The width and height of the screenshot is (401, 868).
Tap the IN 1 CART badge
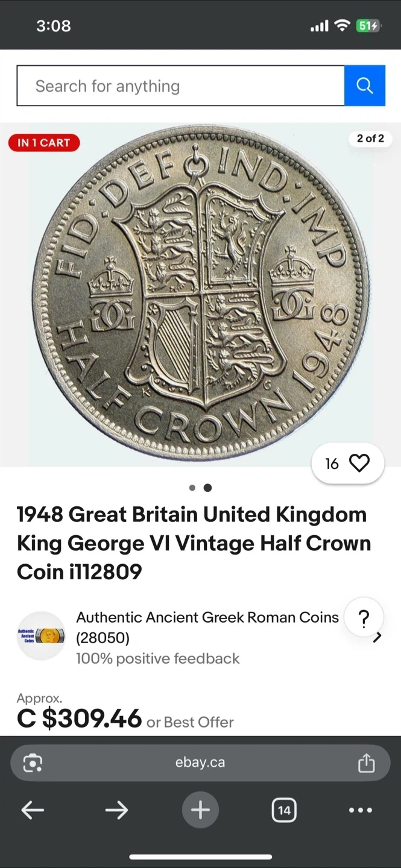coord(44,143)
